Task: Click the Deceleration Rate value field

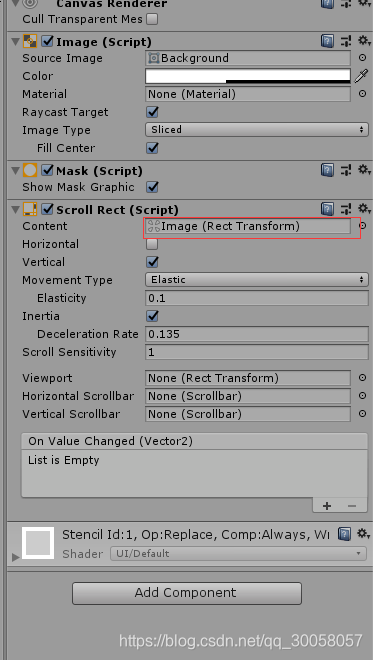Action: point(257,334)
